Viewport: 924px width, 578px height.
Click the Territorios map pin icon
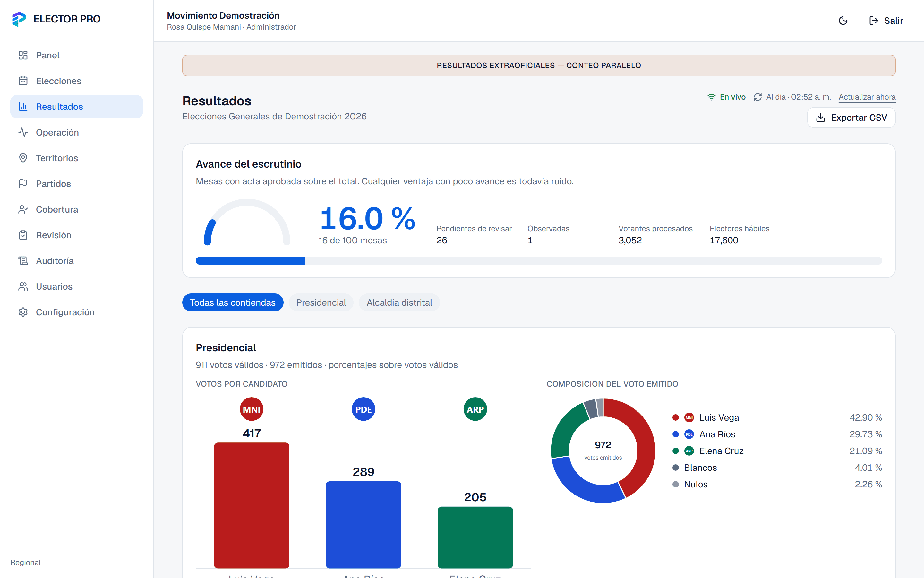23,158
